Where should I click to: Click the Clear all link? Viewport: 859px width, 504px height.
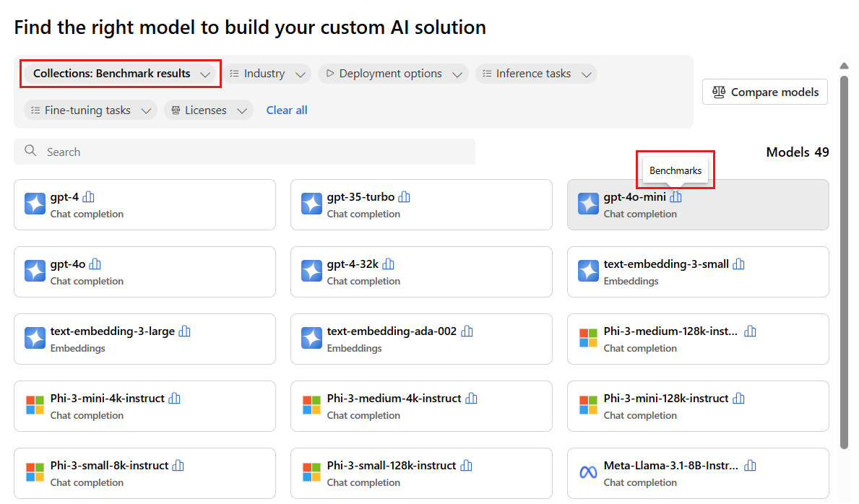coord(287,110)
